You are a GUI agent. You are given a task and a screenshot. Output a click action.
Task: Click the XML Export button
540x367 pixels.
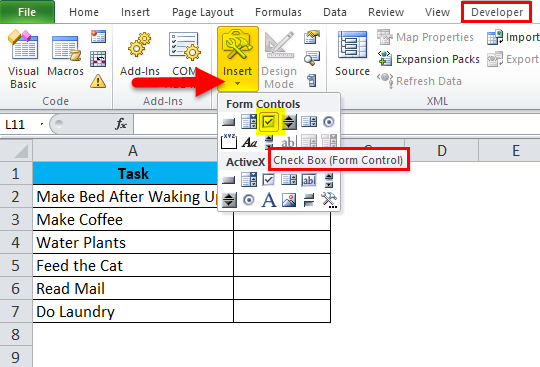click(x=513, y=59)
